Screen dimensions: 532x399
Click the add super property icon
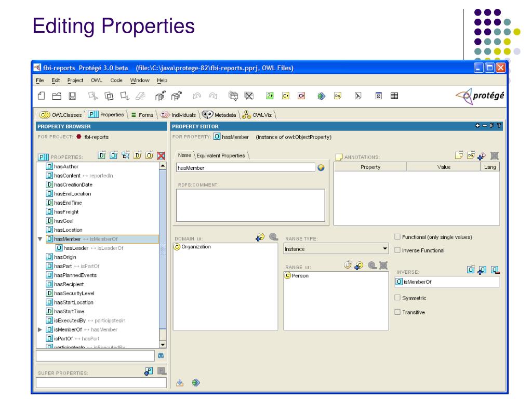coord(149,371)
